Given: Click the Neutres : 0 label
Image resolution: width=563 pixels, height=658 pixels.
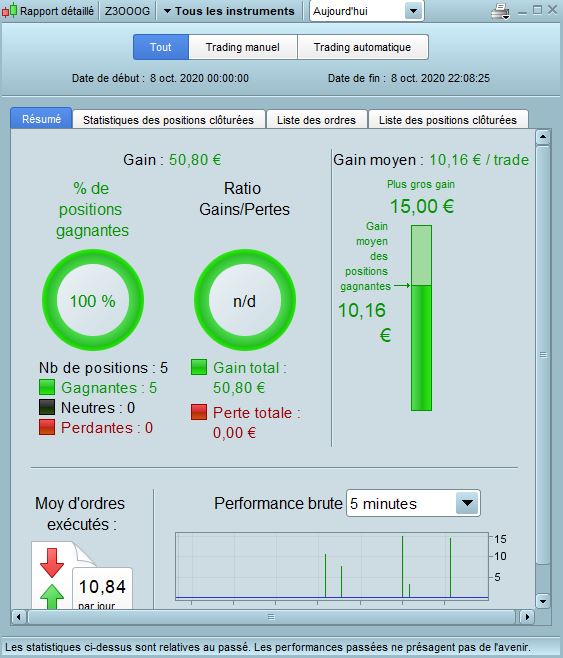Looking at the screenshot, I should point(98,408).
